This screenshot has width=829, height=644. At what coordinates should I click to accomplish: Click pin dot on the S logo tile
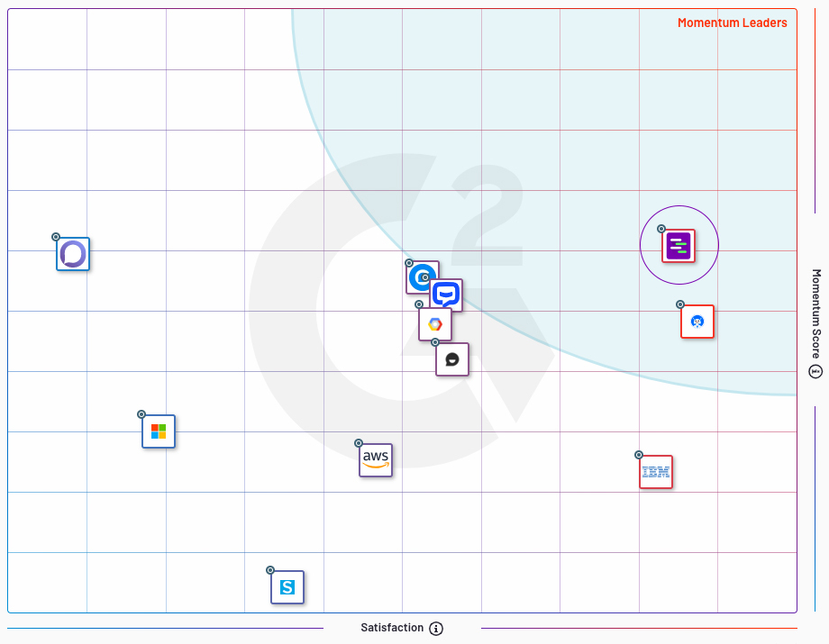click(270, 570)
